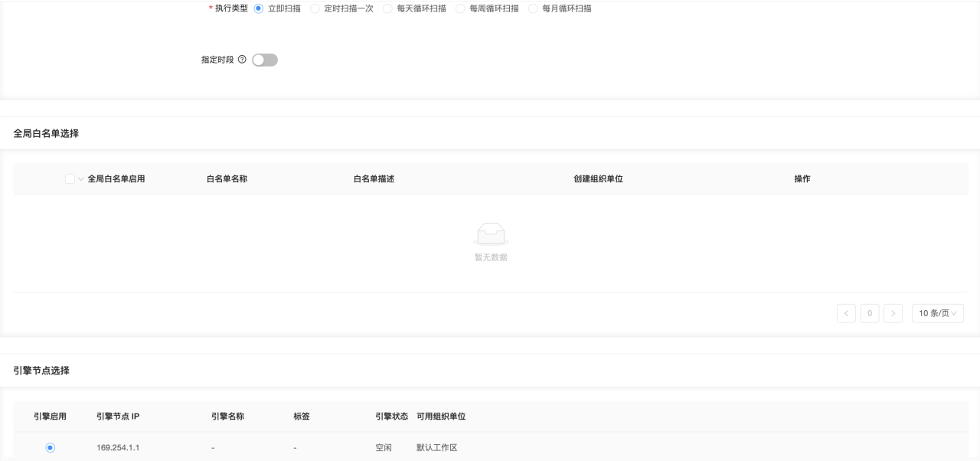Image resolution: width=980 pixels, height=461 pixels.
Task: Click the 标签 column header
Action: (302, 417)
